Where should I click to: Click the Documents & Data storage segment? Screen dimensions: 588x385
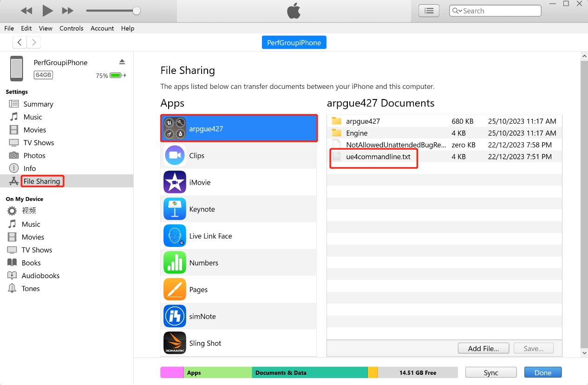310,372
